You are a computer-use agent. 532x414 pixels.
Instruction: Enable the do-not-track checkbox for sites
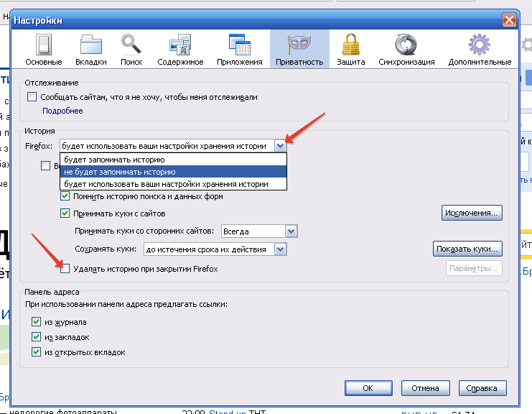(32, 97)
